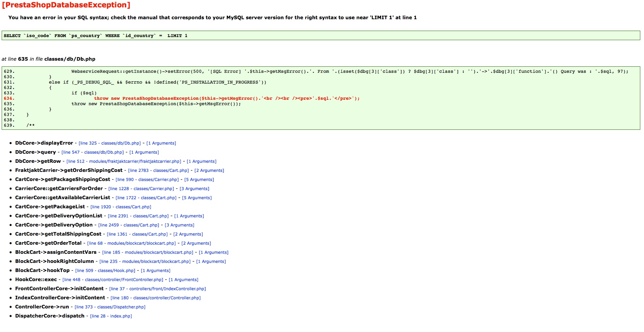Show arguments for FraktjaktCarrier->getOrderShippingCost
This screenshot has width=644, height=332.
(209, 171)
